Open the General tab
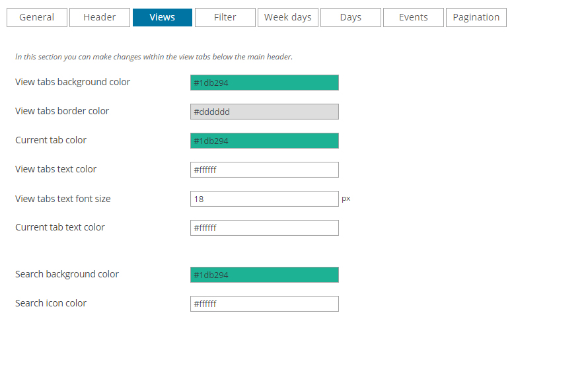This screenshot has height=387, width=588. coord(37,18)
